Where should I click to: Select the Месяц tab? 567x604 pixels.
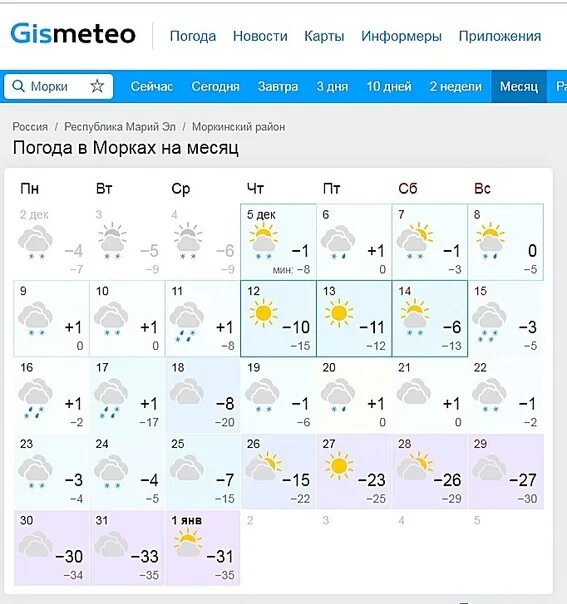(519, 86)
